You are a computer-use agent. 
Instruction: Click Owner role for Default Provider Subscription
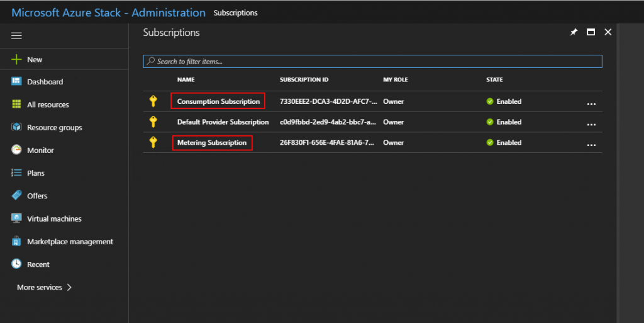(x=394, y=122)
